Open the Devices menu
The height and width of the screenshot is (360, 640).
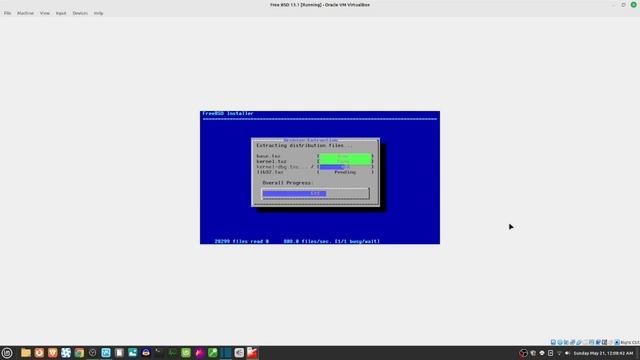(x=80, y=13)
